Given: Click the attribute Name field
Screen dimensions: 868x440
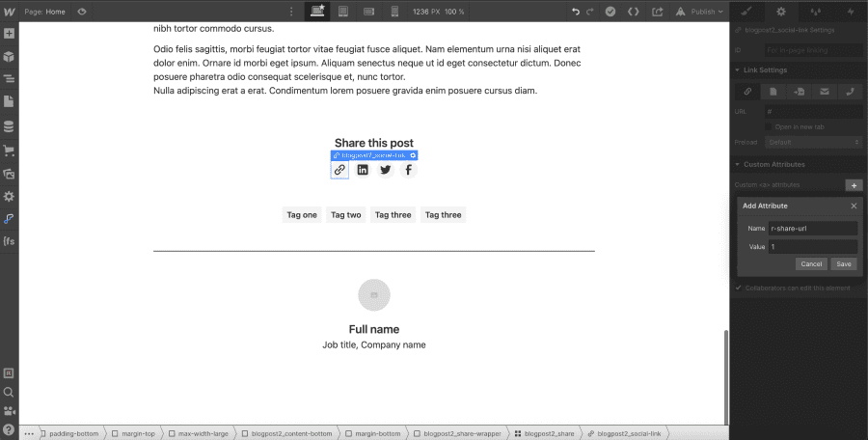Looking at the screenshot, I should pyautogui.click(x=813, y=229).
